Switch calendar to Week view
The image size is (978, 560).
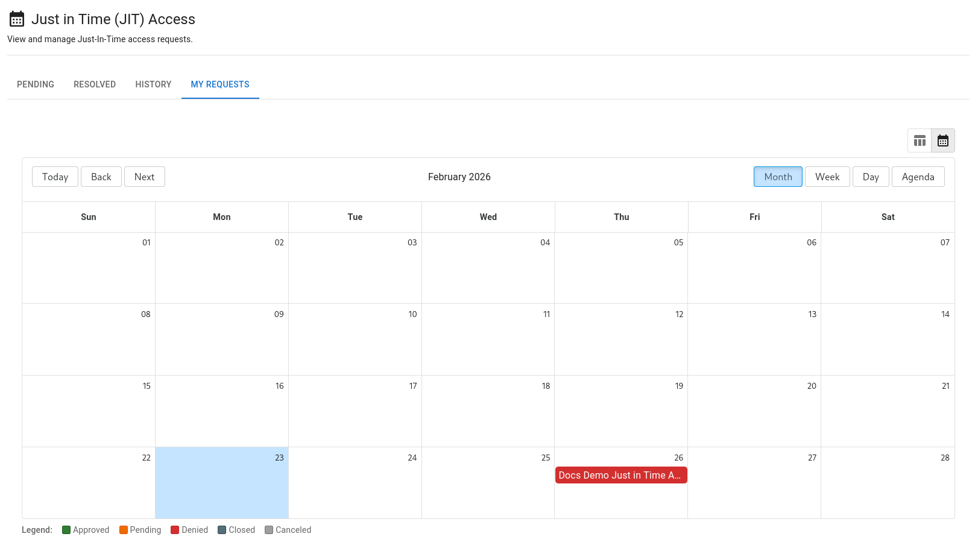click(x=827, y=177)
